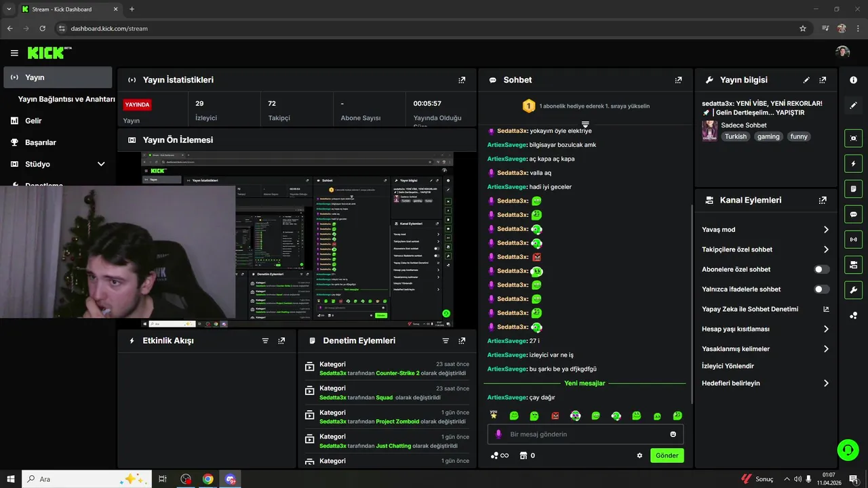This screenshot has height=488, width=868.
Task: Expand Yasaklanmış kelimeler settings
Action: (766, 349)
